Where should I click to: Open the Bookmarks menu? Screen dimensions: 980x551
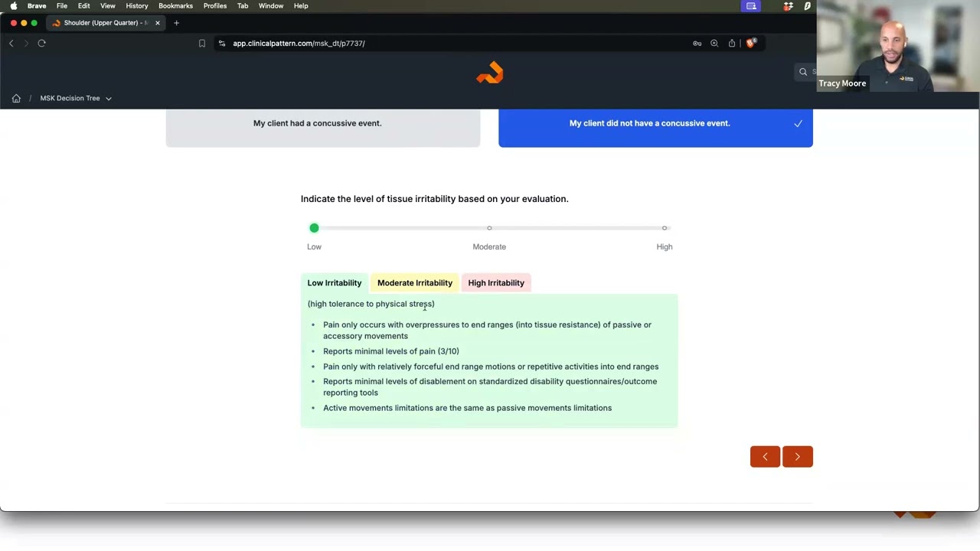(175, 6)
